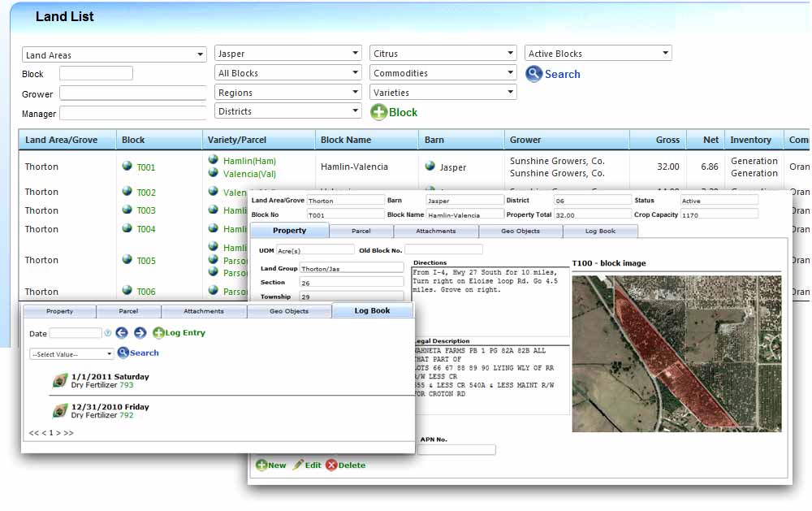The image size is (812, 511).
Task: Select Hamlin(Ham) variety for block T001
Action: (x=248, y=161)
